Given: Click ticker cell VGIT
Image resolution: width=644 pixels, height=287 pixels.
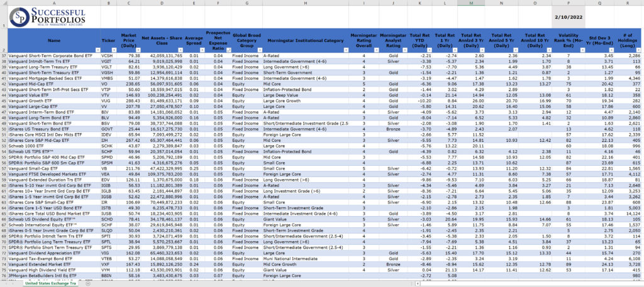Looking at the screenshot, I should (109, 61).
